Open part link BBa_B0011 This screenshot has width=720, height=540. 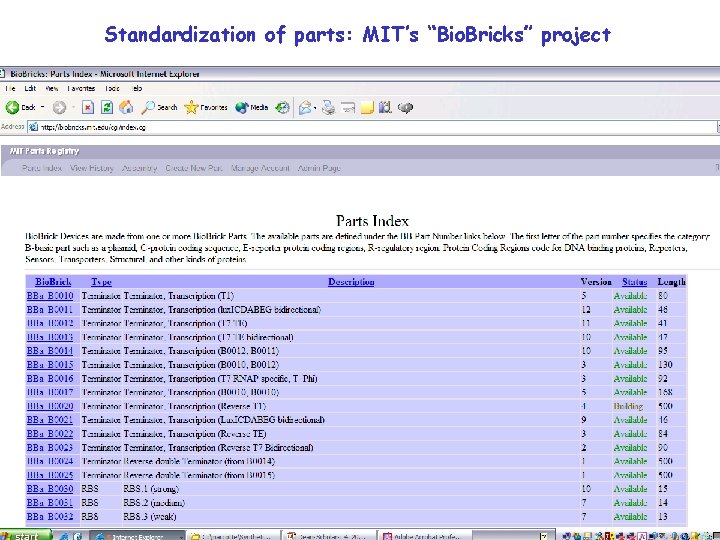pos(50,309)
